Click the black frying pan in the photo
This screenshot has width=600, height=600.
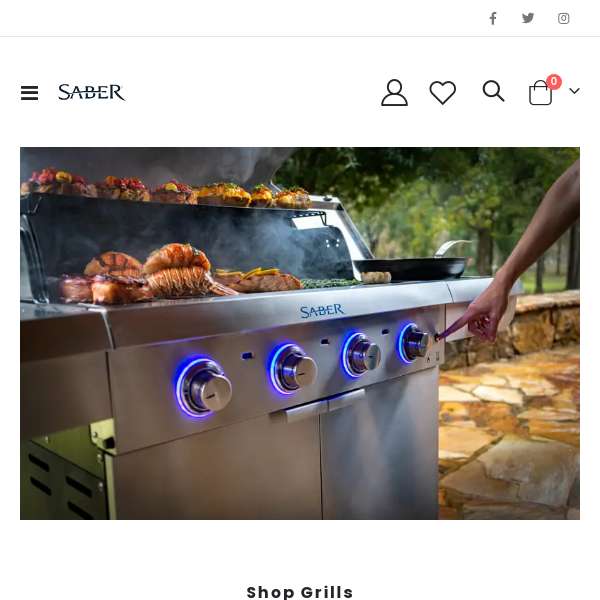coord(410,266)
